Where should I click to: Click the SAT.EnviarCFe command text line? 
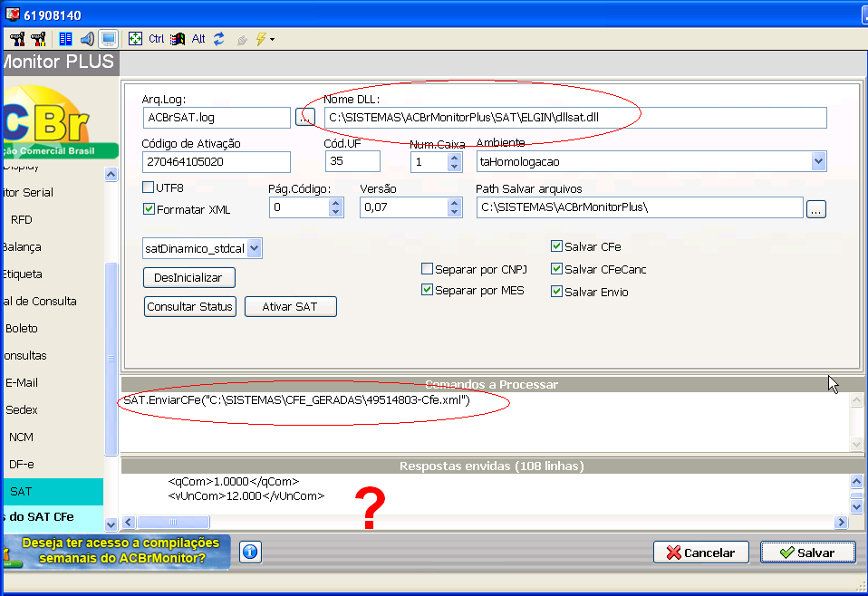(x=296, y=400)
